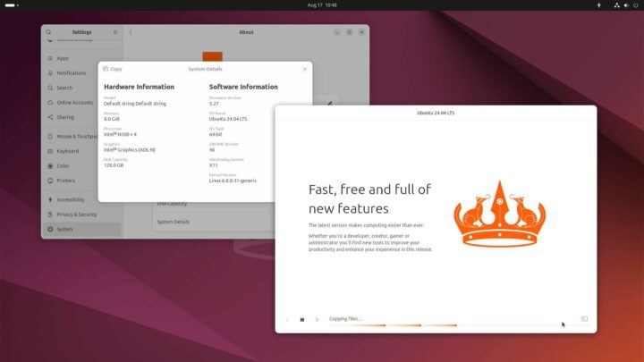Click the System Details row
Viewport: 644px width, 362px height.
[x=174, y=222]
